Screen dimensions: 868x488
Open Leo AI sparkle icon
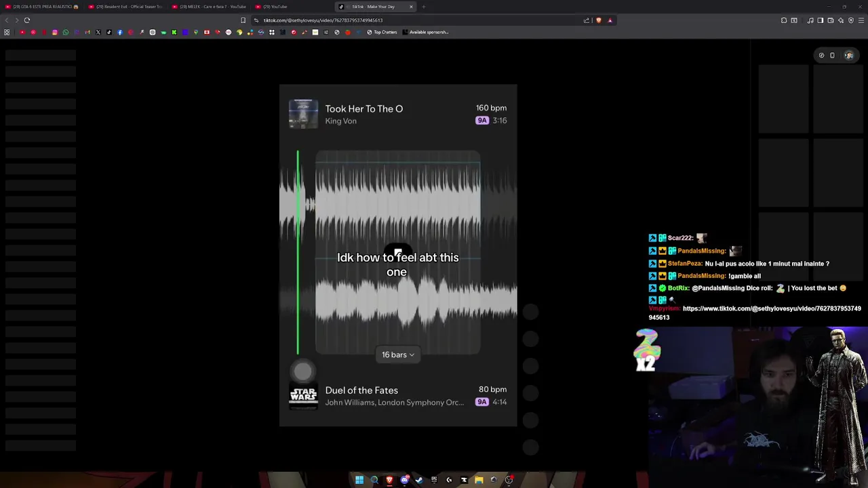[x=841, y=20]
